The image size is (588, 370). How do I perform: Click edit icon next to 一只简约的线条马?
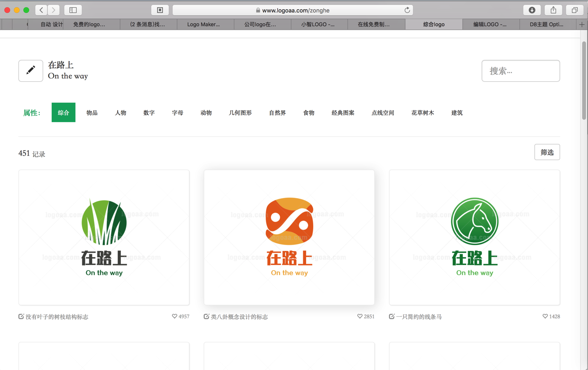(x=392, y=316)
